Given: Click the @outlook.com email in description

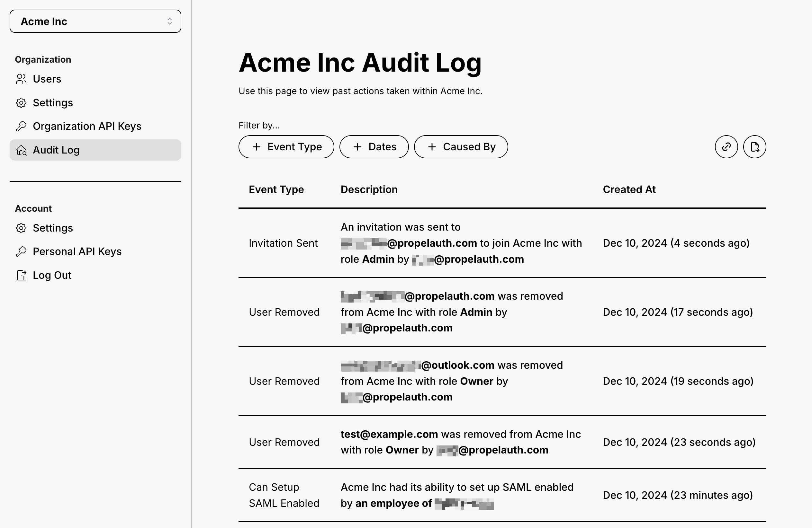Looking at the screenshot, I should click(x=418, y=365).
